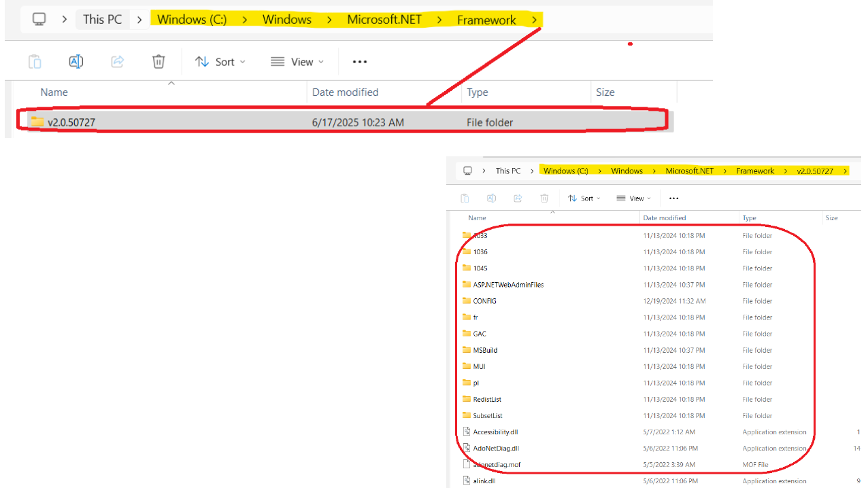
Task: Click the adonetdiag.mof file icon
Action: (466, 464)
